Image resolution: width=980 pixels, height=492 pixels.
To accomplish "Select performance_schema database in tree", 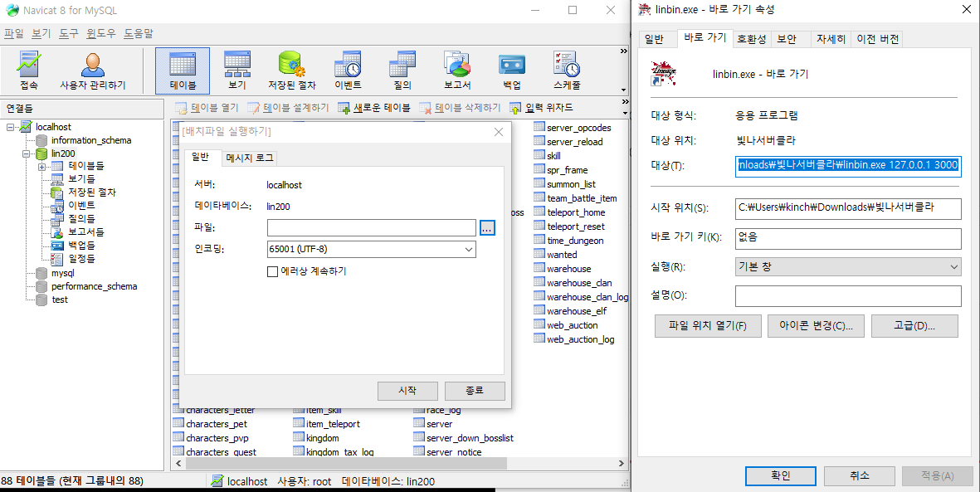I will click(94, 286).
